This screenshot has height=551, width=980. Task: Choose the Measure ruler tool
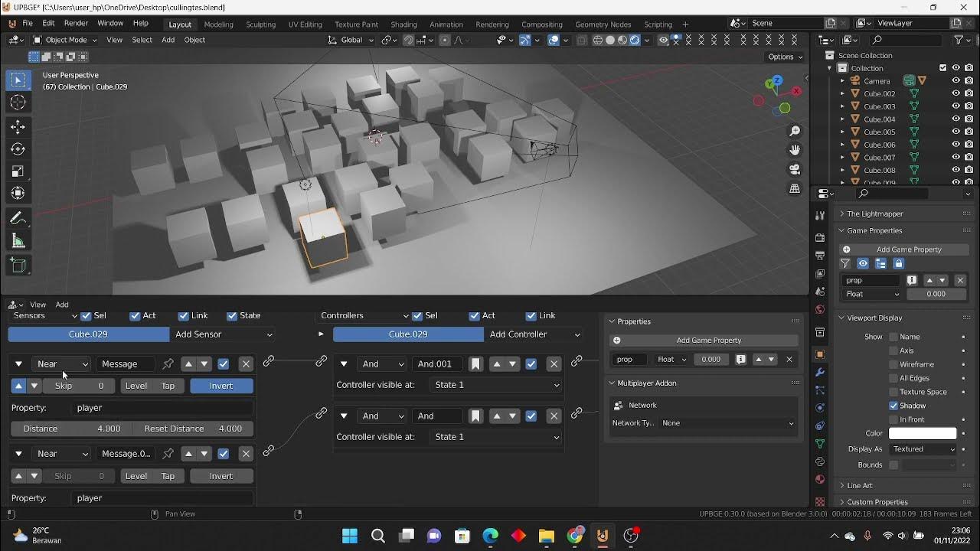pos(18,242)
